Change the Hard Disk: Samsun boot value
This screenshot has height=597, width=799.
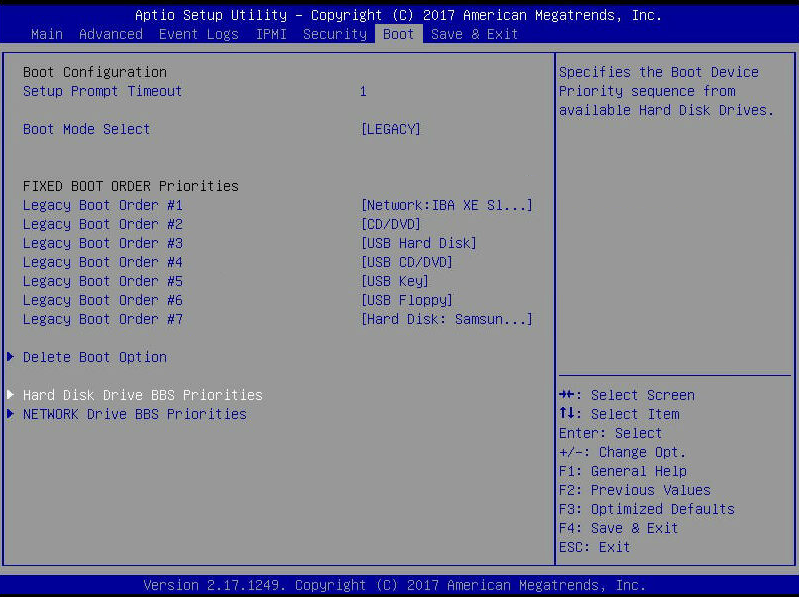pyautogui.click(x=446, y=319)
